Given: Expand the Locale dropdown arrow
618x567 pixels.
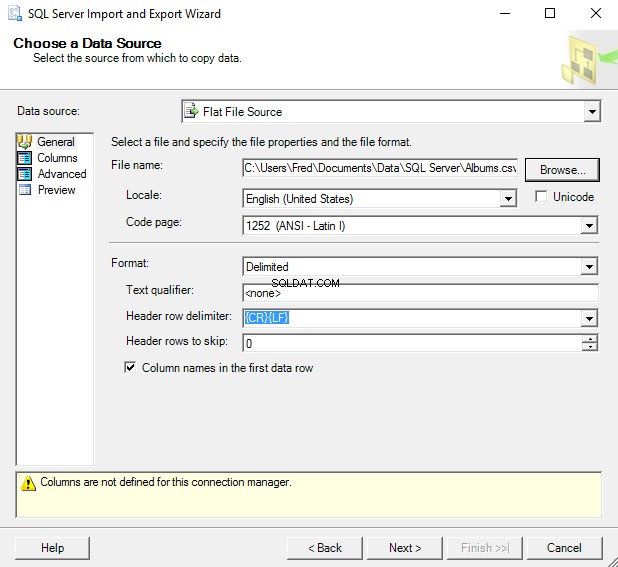Looking at the screenshot, I should click(x=508, y=199).
